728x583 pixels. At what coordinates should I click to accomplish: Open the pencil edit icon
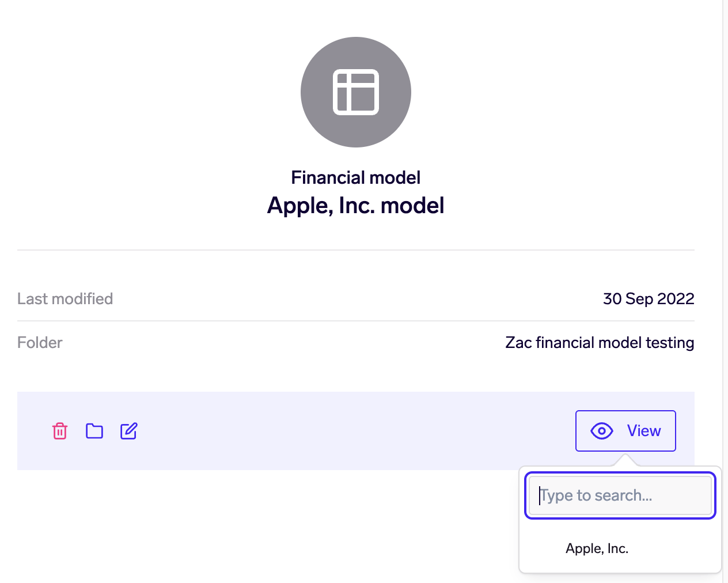pos(129,431)
